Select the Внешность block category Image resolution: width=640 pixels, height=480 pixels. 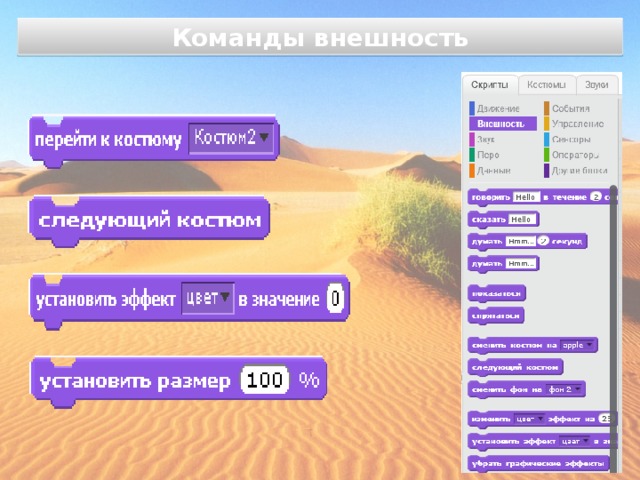(x=503, y=124)
